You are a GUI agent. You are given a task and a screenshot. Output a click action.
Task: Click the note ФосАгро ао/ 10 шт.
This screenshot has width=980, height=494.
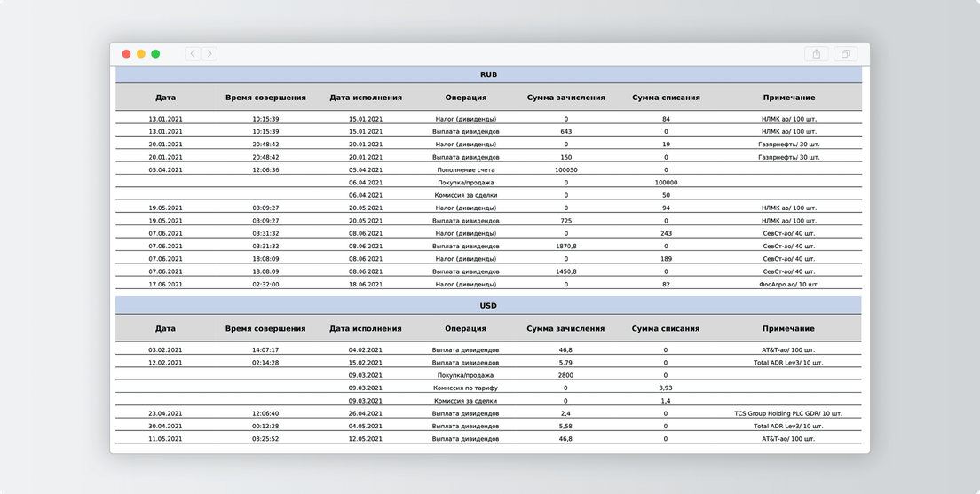pos(789,284)
